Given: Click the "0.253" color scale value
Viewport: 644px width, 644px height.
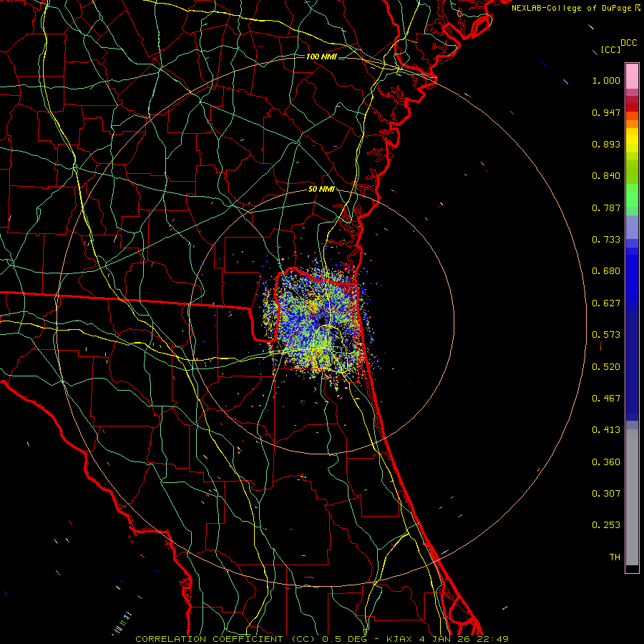Looking at the screenshot, I should point(606,525).
